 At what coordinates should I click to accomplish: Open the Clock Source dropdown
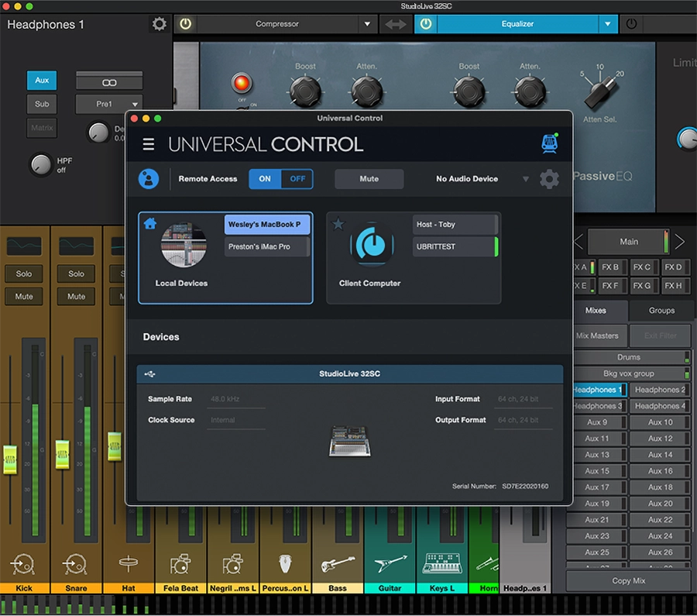236,420
